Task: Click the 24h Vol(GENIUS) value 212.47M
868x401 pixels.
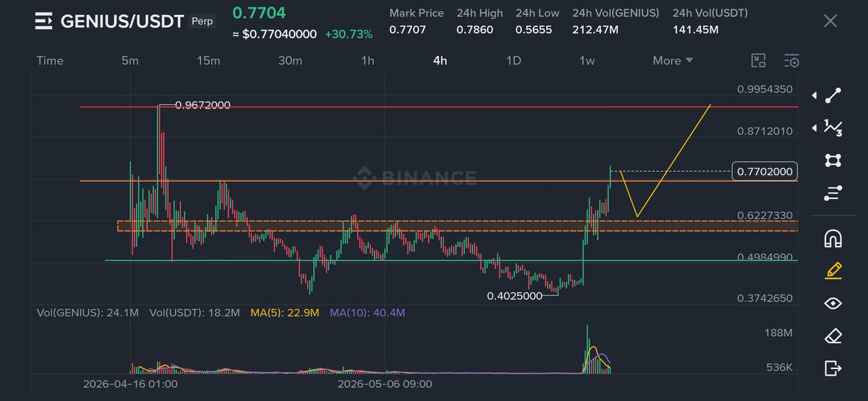Action: [597, 30]
